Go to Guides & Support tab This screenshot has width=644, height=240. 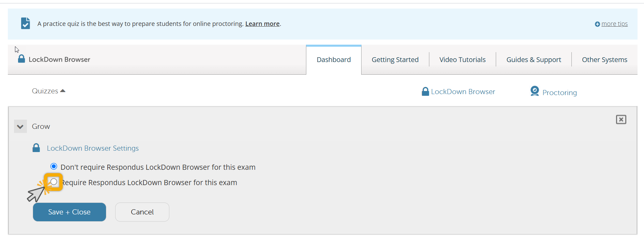click(x=534, y=60)
